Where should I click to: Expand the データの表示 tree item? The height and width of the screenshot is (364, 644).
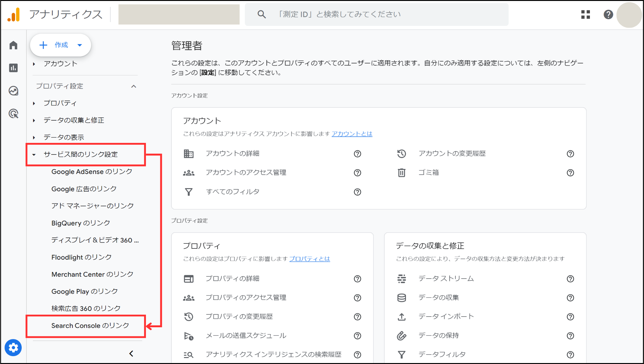pyautogui.click(x=34, y=137)
